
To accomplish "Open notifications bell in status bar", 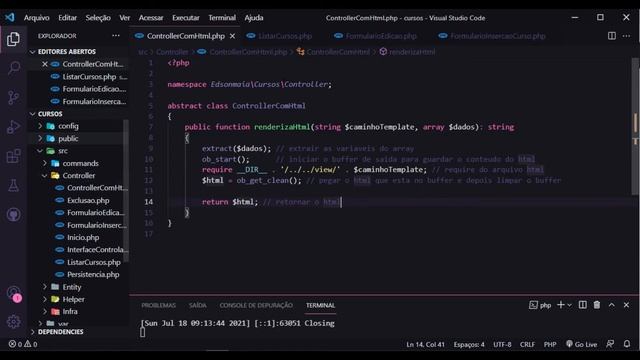I will (x=627, y=344).
